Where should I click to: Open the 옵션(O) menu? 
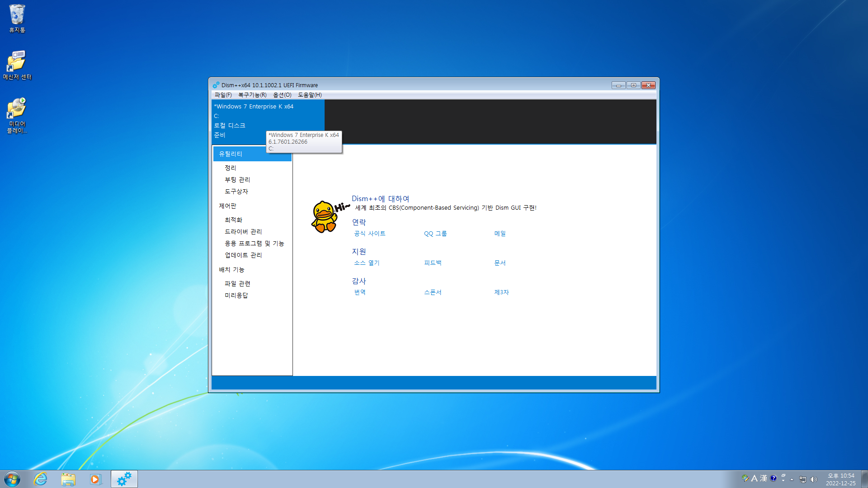282,95
